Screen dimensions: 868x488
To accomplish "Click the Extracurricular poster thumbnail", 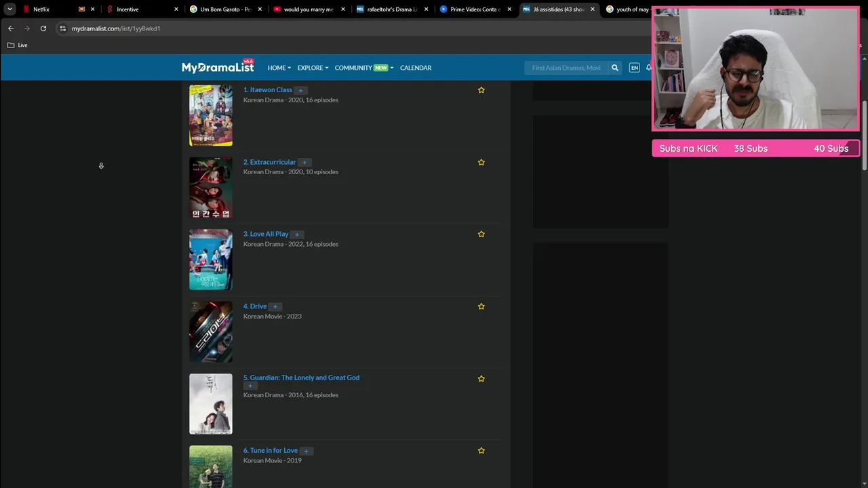I will tap(211, 188).
